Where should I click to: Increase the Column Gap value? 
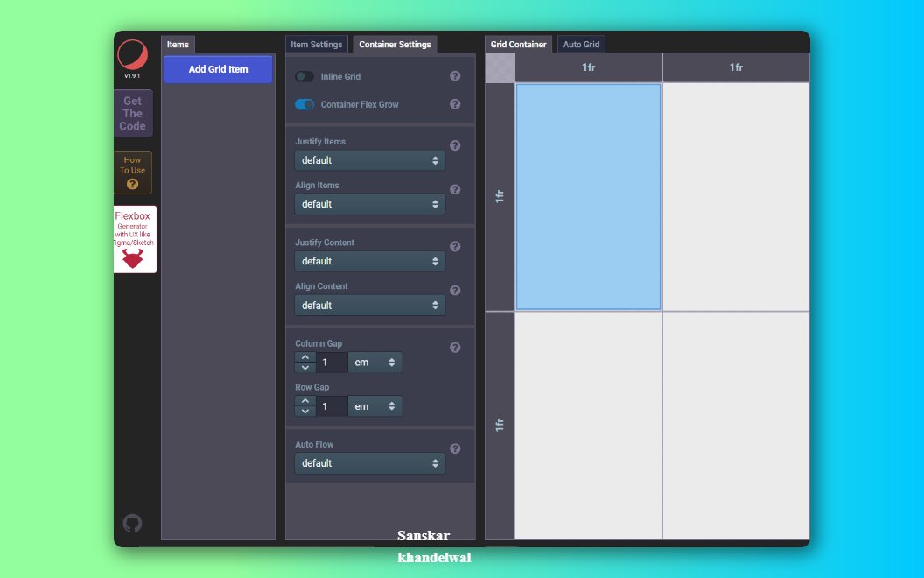coord(305,357)
